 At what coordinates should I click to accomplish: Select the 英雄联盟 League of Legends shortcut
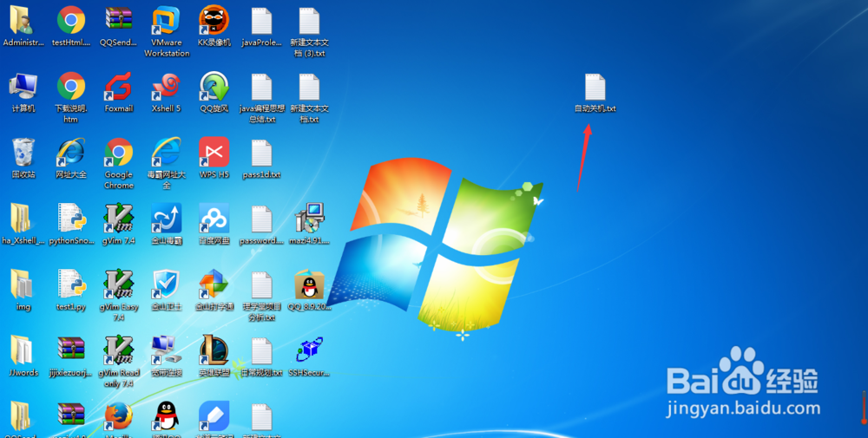214,356
